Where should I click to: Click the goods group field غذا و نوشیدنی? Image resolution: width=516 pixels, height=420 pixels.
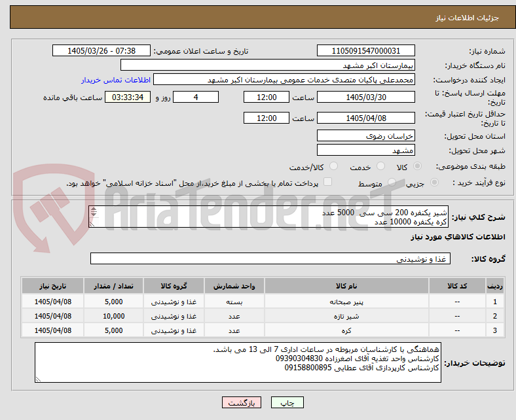pos(270,259)
